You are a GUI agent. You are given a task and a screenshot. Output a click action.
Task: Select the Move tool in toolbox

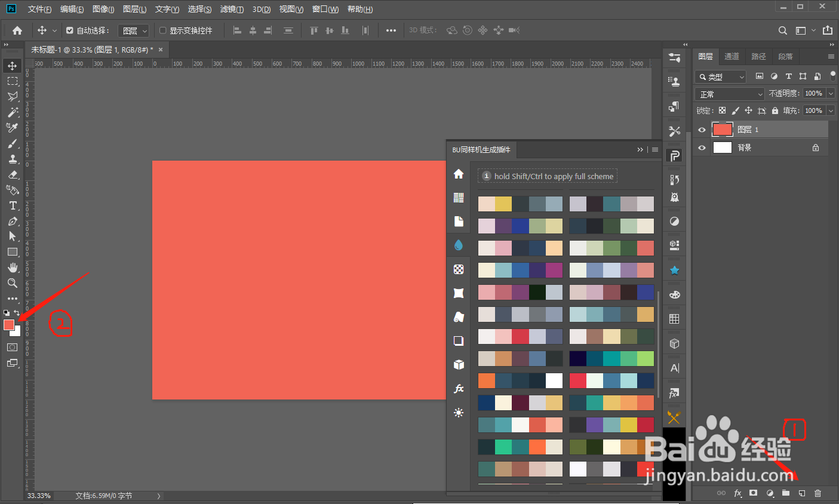13,66
